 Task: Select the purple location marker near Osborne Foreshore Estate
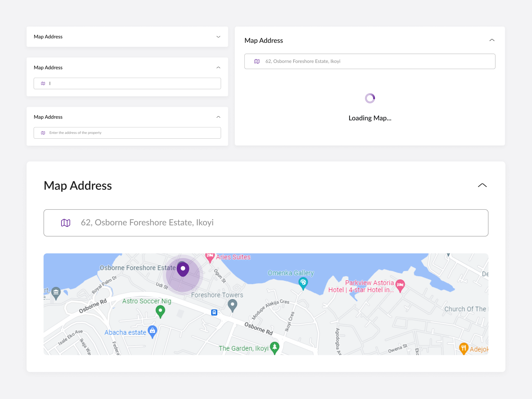[x=183, y=269]
